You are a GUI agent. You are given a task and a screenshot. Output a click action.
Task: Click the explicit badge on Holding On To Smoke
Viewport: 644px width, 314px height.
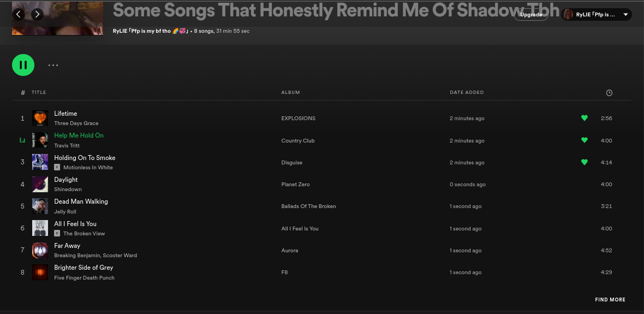57,168
